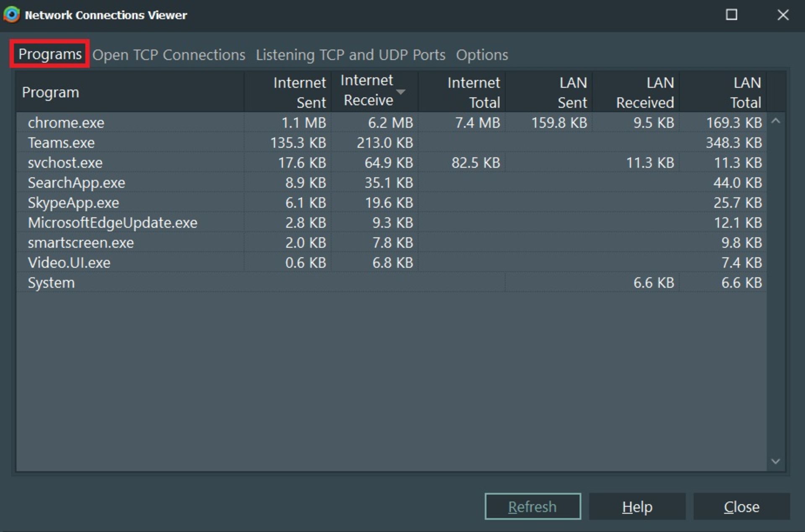Click SkypeApp.exe total 25.7 KB
The height and width of the screenshot is (532, 805).
tap(737, 203)
